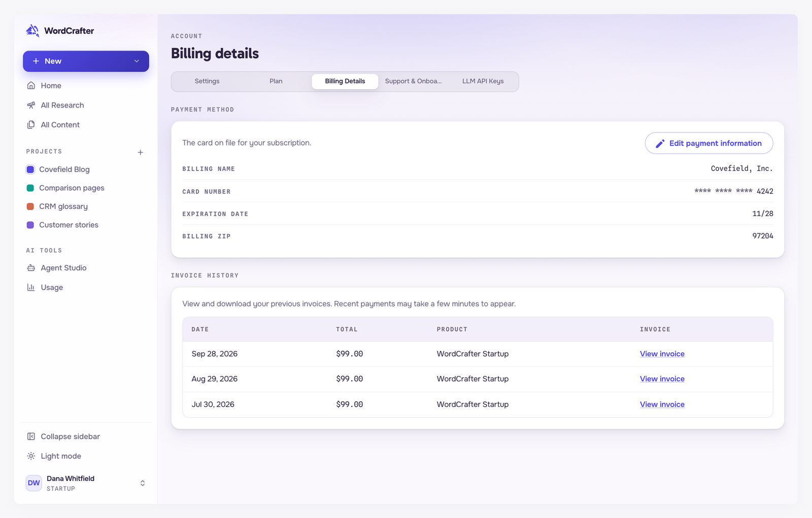
Task: Open the Dana Whitfield account switcher
Action: [86, 483]
